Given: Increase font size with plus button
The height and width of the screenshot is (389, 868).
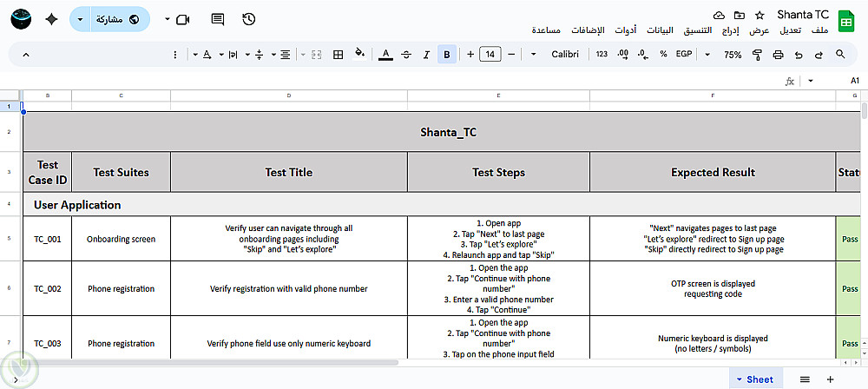Looking at the screenshot, I should pyautogui.click(x=470, y=55).
